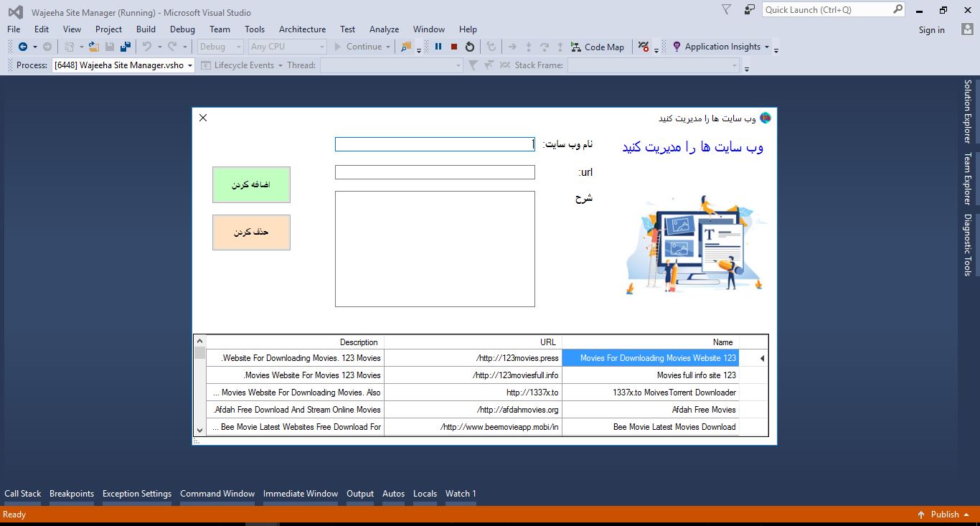Pause debugging with Break All
This screenshot has height=526, width=980.
(x=438, y=47)
